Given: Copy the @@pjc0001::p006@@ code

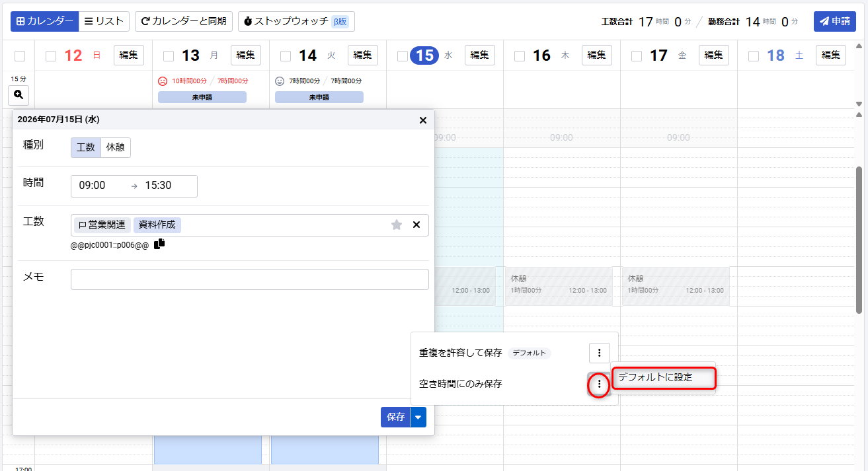Looking at the screenshot, I should click(x=159, y=244).
